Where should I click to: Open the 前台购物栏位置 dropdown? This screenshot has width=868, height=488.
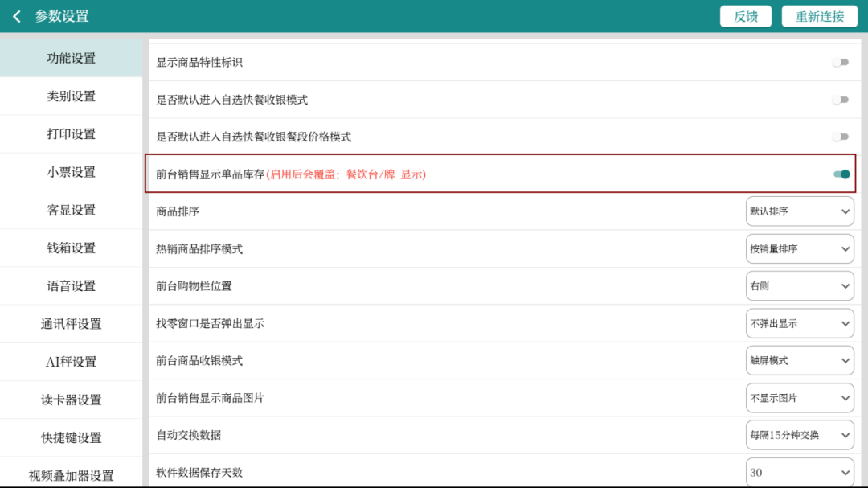coord(799,286)
